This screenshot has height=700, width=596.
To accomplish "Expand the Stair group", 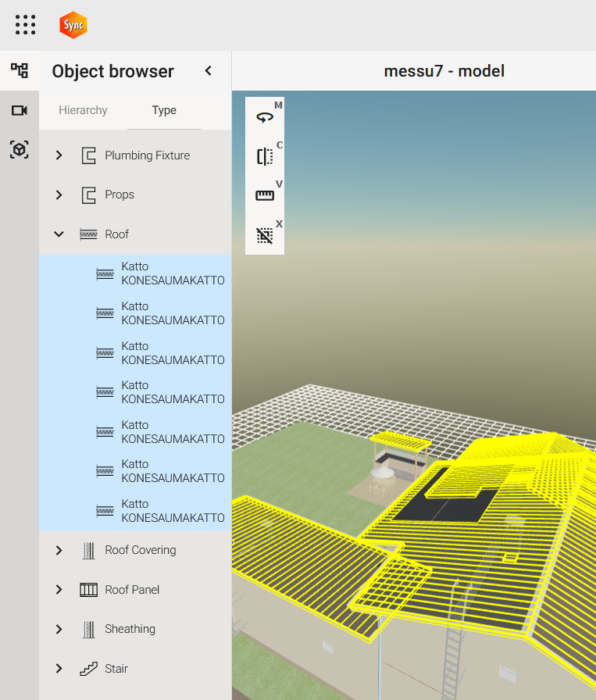I will coord(59,669).
